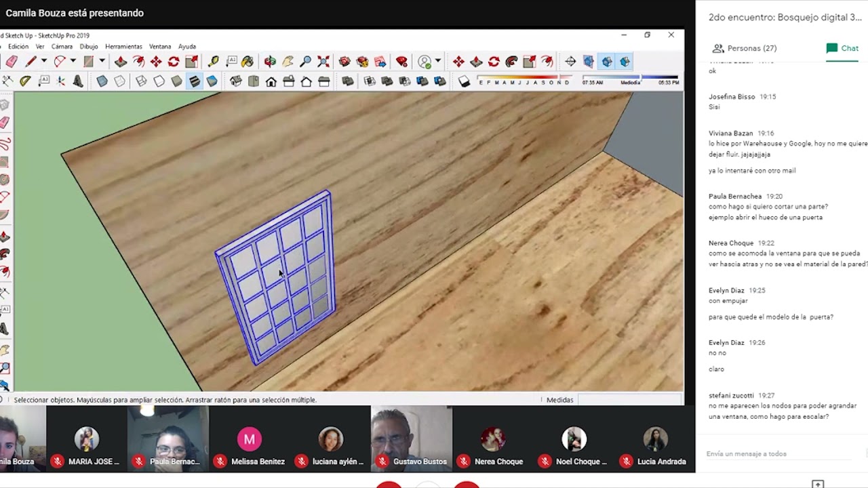Screen dimensions: 868x488
Task: Switch to the Chat tab
Action: click(x=842, y=48)
